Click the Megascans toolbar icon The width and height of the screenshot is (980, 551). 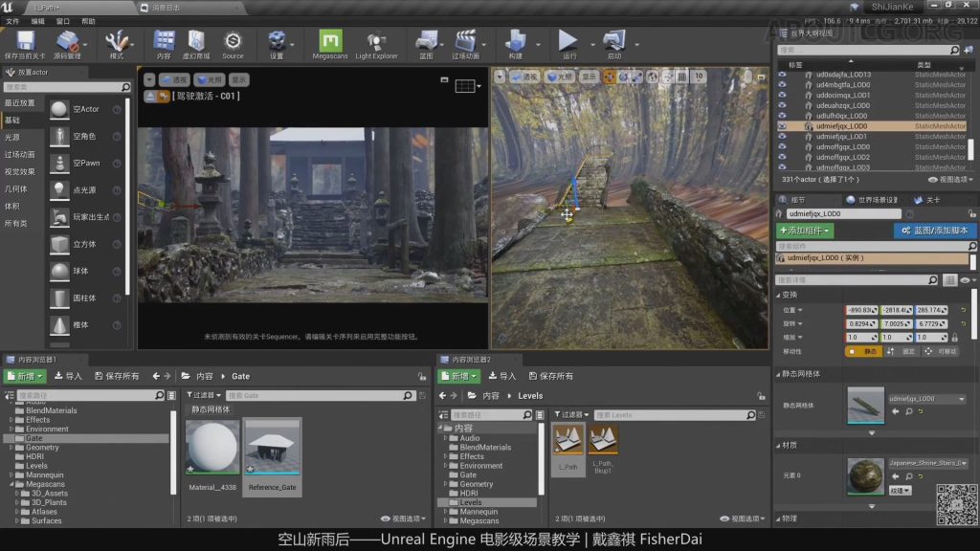tap(330, 41)
